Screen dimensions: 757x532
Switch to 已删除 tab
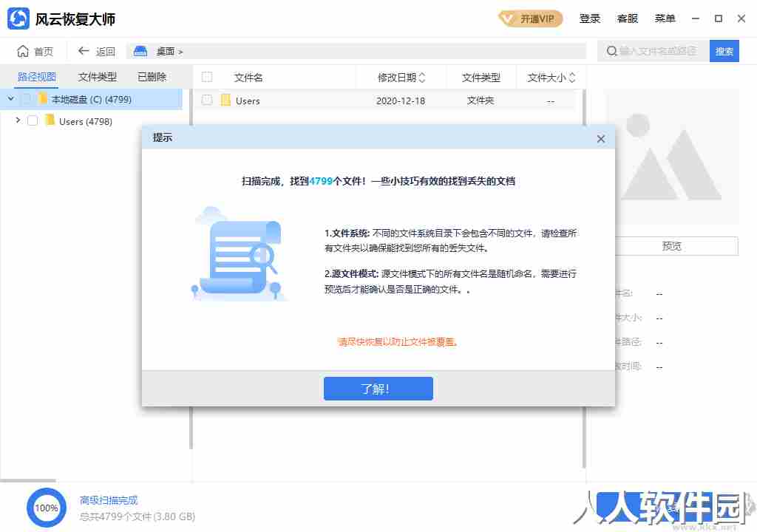click(x=152, y=77)
